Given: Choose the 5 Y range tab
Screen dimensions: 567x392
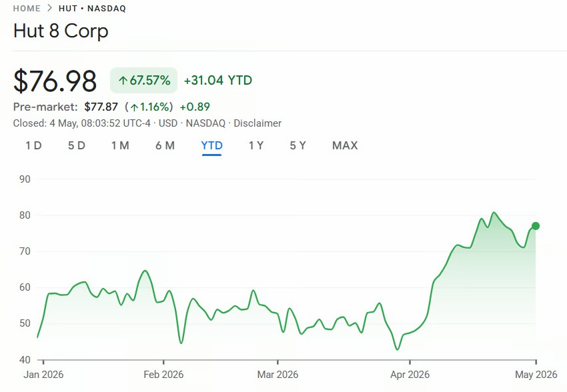Looking at the screenshot, I should click(298, 145).
